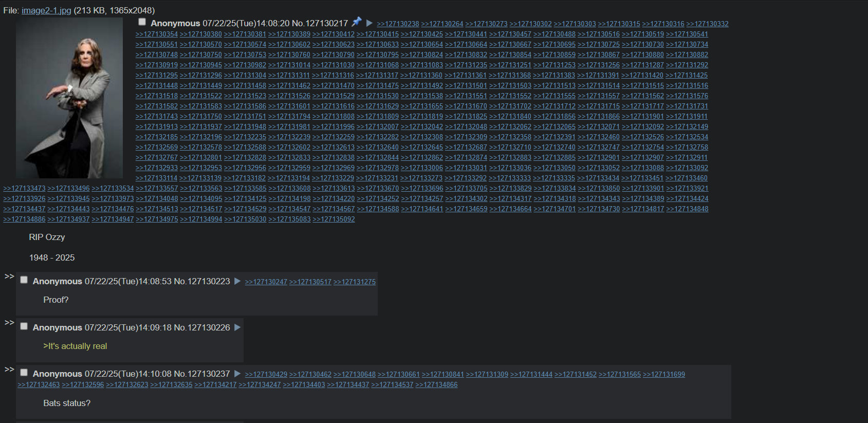
Task: Follow the backlink >>127132534
Action: point(687,137)
